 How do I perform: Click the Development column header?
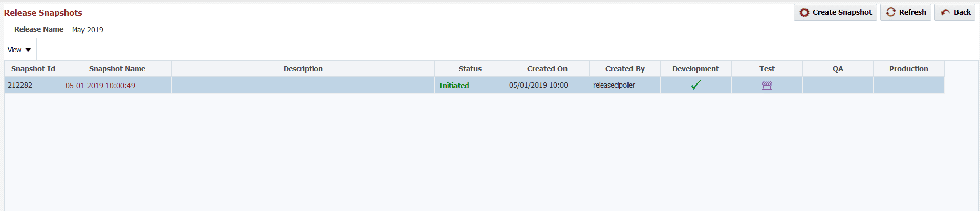[x=695, y=69]
